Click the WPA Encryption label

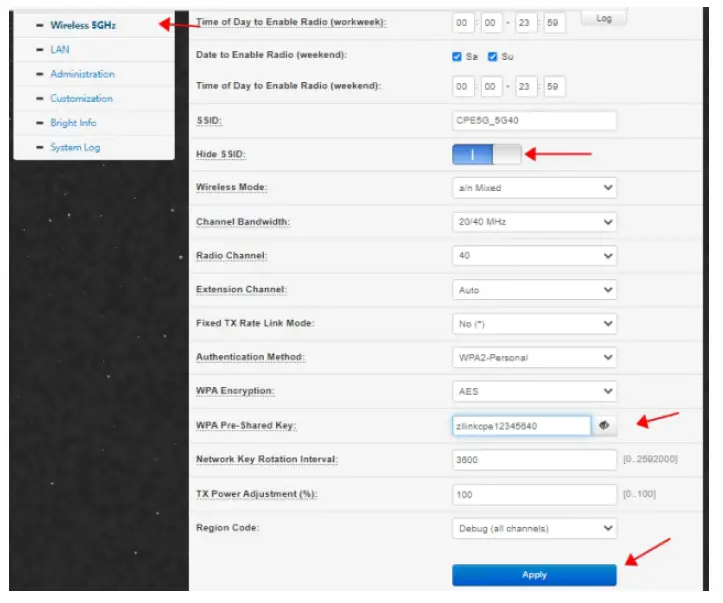(235, 391)
